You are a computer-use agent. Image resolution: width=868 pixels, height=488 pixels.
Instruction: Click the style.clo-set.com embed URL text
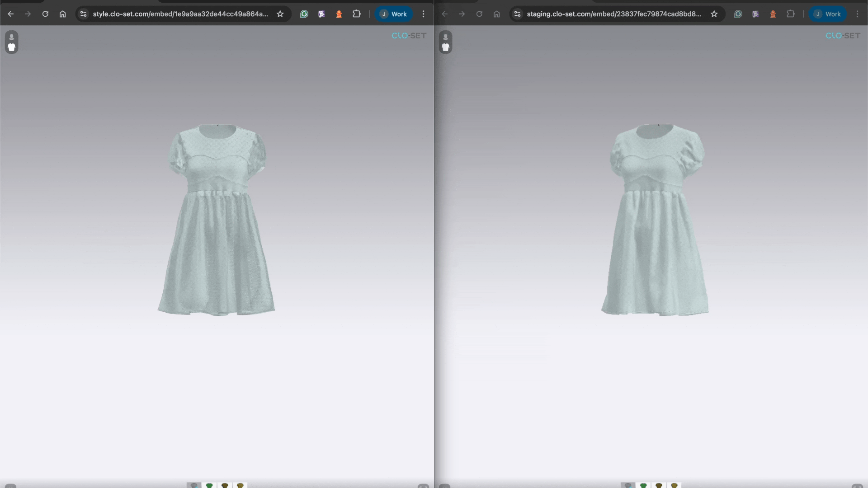coord(180,14)
